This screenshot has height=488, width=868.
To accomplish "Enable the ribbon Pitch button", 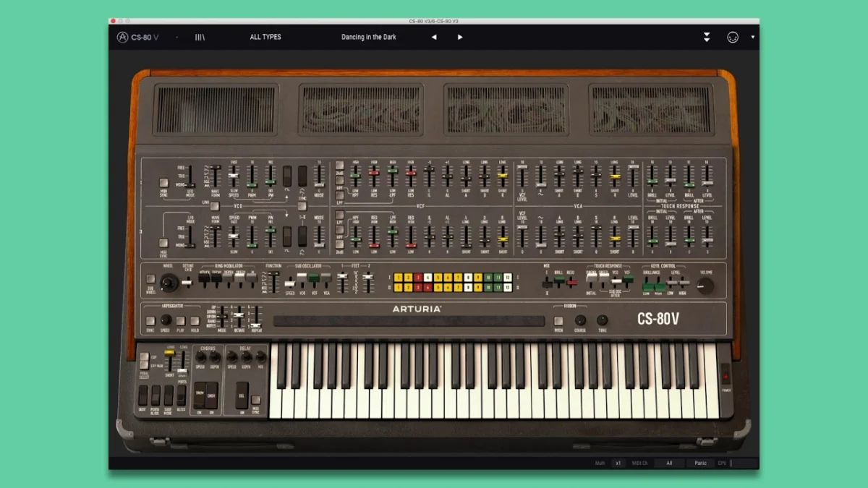I will pos(558,320).
